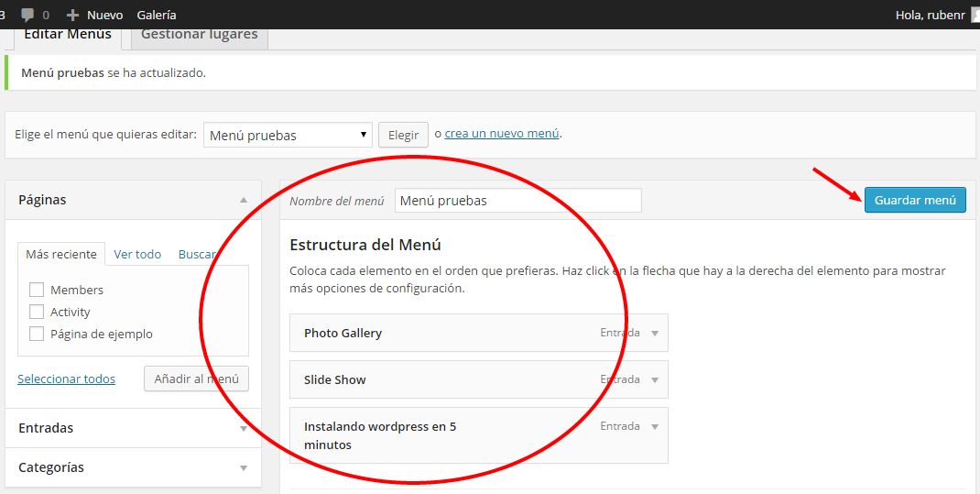Check the Activity page checkbox
Viewport: 980px width, 494px height.
[x=37, y=312]
